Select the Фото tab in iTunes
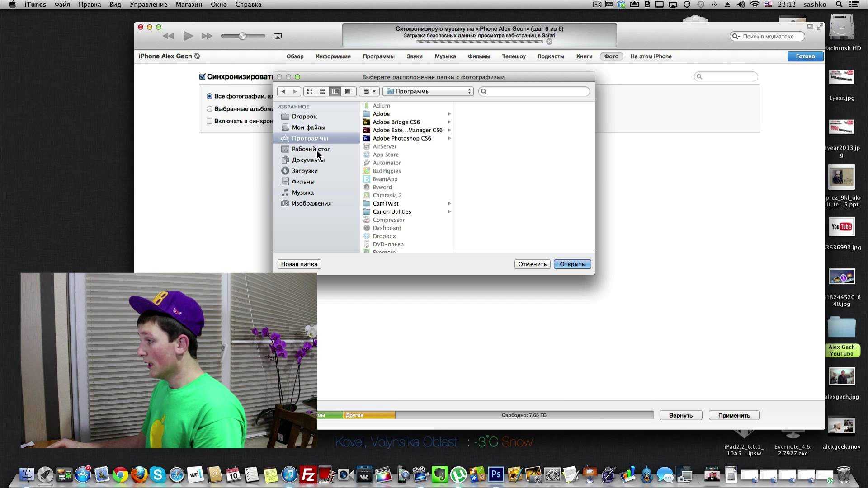The width and height of the screenshot is (868, 488). click(x=610, y=56)
